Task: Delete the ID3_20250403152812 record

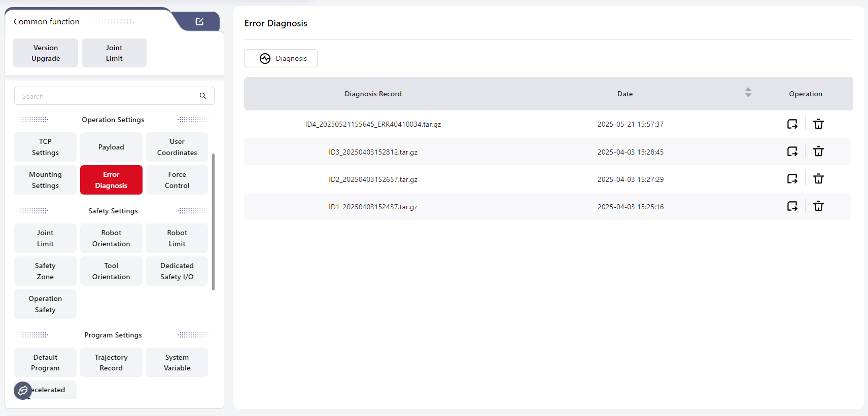Action: [818, 152]
